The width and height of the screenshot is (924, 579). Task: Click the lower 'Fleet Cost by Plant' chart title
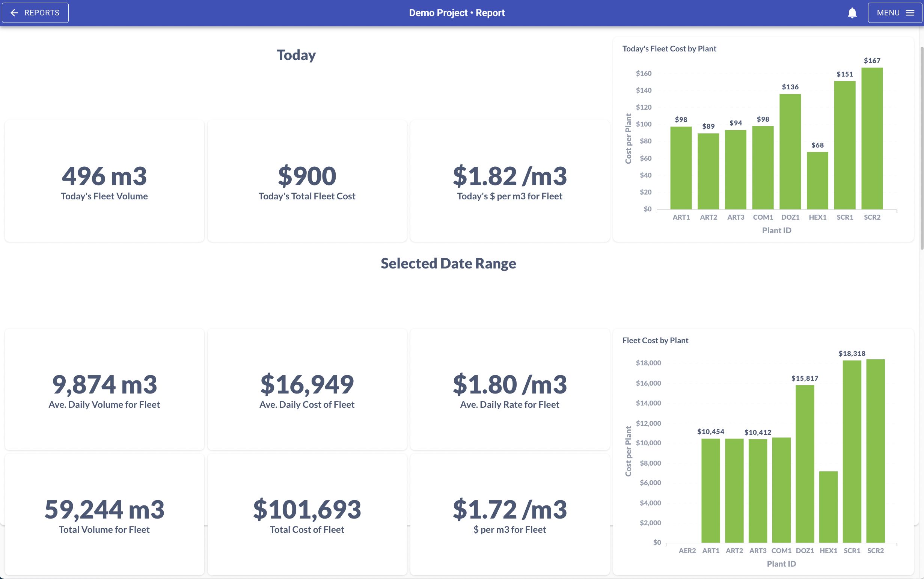click(x=655, y=341)
